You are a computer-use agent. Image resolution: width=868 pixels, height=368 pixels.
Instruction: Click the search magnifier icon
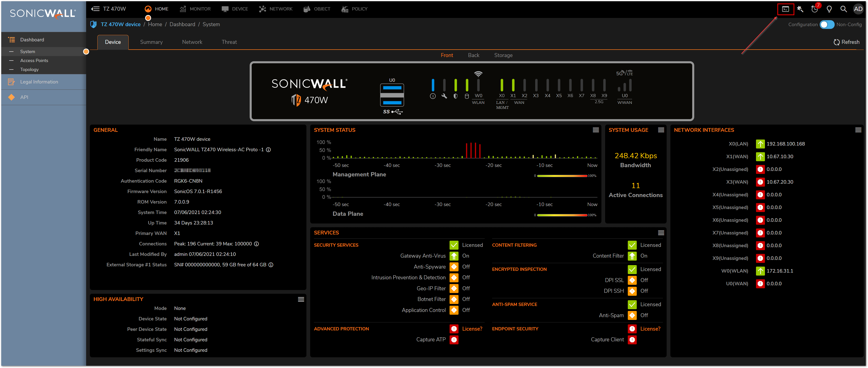(x=843, y=9)
